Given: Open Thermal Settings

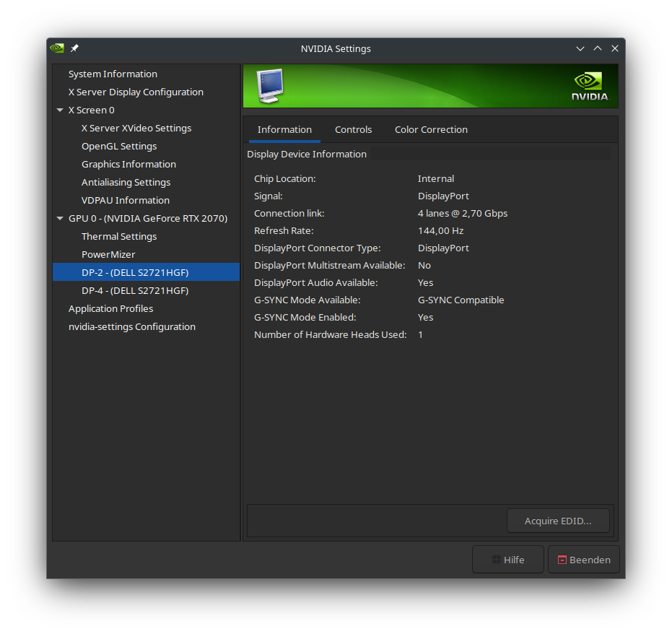Looking at the screenshot, I should 119,237.
